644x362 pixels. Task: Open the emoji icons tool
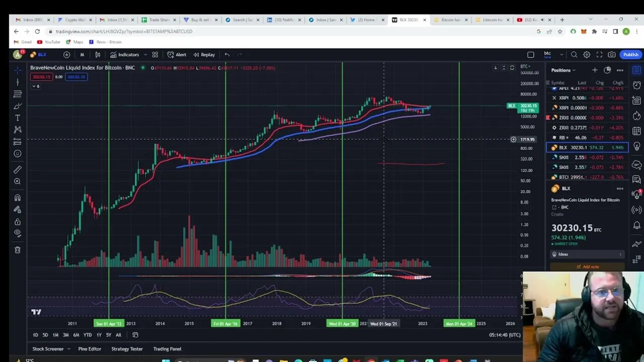pyautogui.click(x=18, y=154)
